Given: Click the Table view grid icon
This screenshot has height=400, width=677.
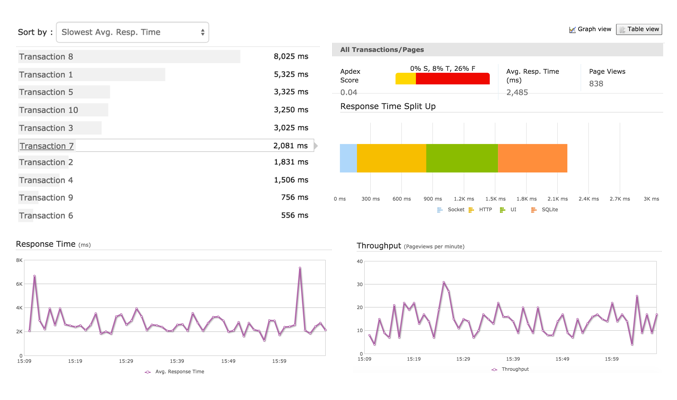Looking at the screenshot, I should point(621,30).
